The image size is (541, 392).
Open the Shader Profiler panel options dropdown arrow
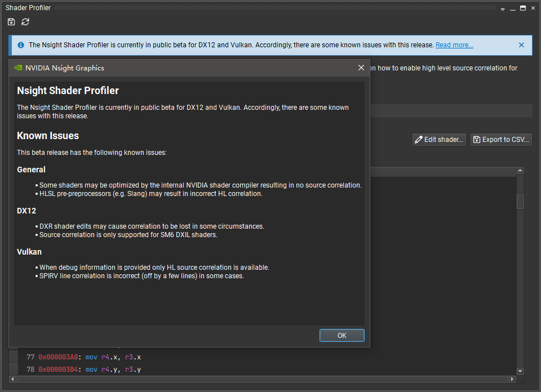tap(503, 8)
